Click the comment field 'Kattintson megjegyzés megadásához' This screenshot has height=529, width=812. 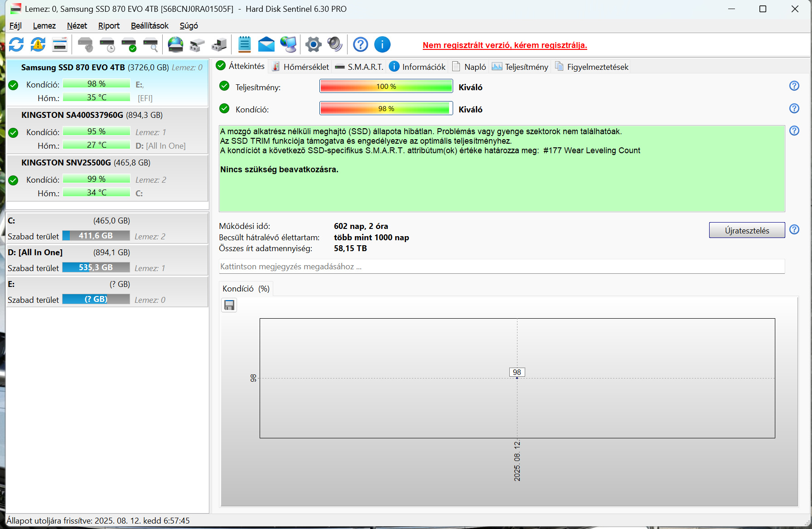502,267
